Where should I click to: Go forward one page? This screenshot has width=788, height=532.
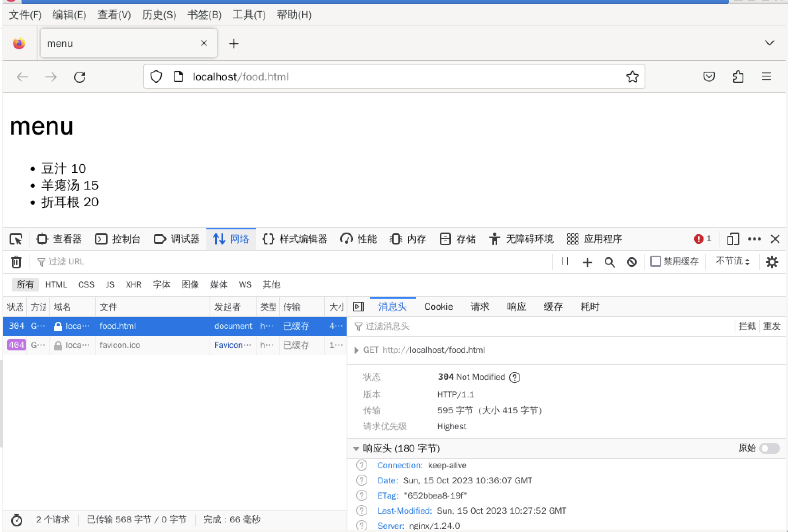(51, 77)
